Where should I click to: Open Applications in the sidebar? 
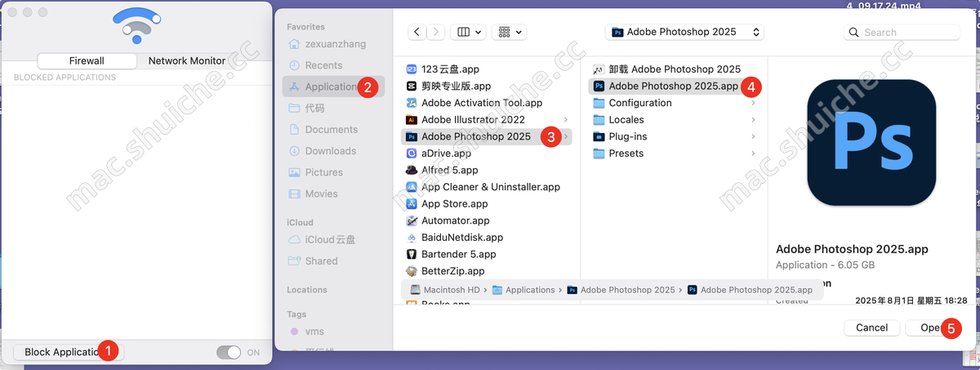pyautogui.click(x=333, y=87)
